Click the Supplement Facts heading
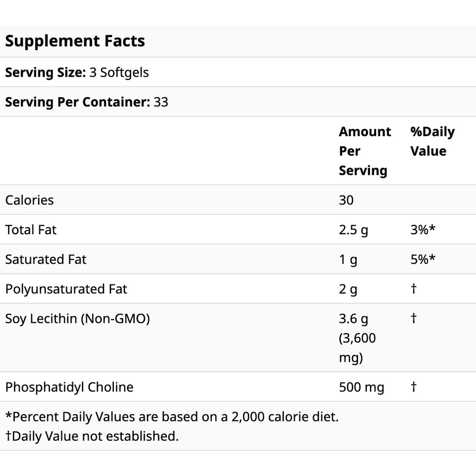Screen dimensions: 476x476 point(75,41)
